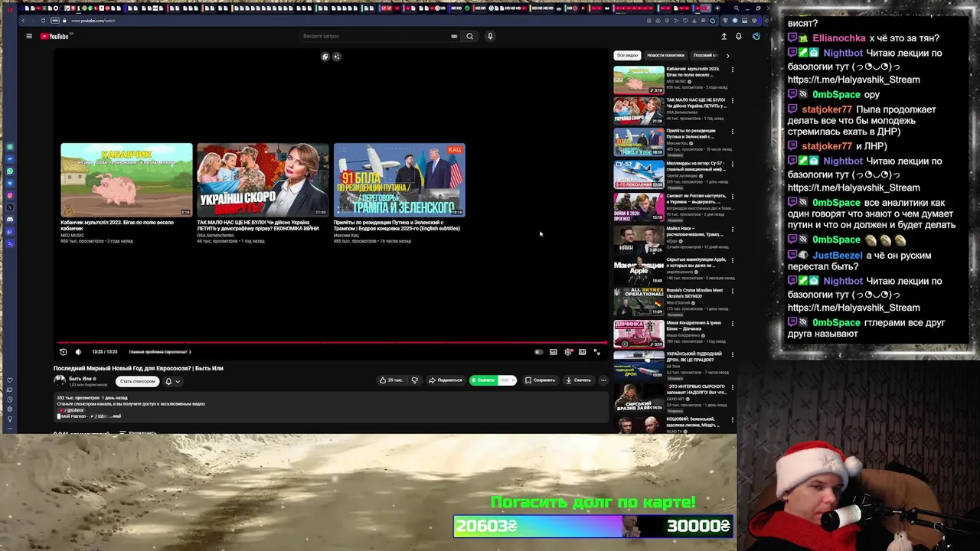Open the on-screen keyboard icon in search box
The height and width of the screenshot is (551, 980).
454,36
